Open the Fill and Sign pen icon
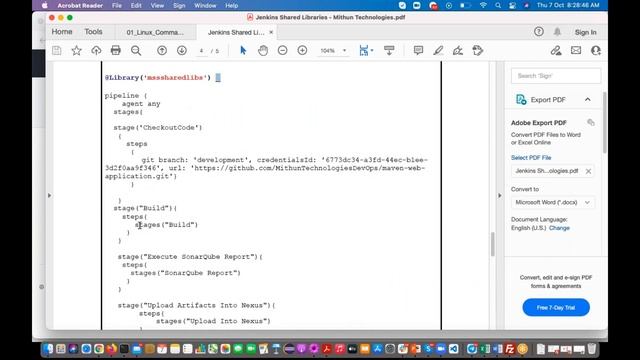Image resolution: width=640 pixels, height=360 pixels. coord(458,51)
